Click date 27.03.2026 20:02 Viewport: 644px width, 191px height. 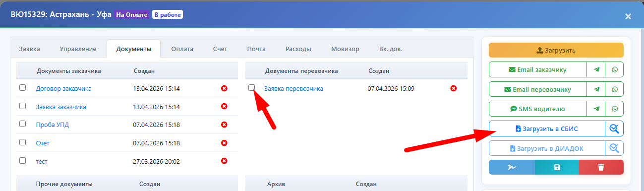pyautogui.click(x=157, y=161)
